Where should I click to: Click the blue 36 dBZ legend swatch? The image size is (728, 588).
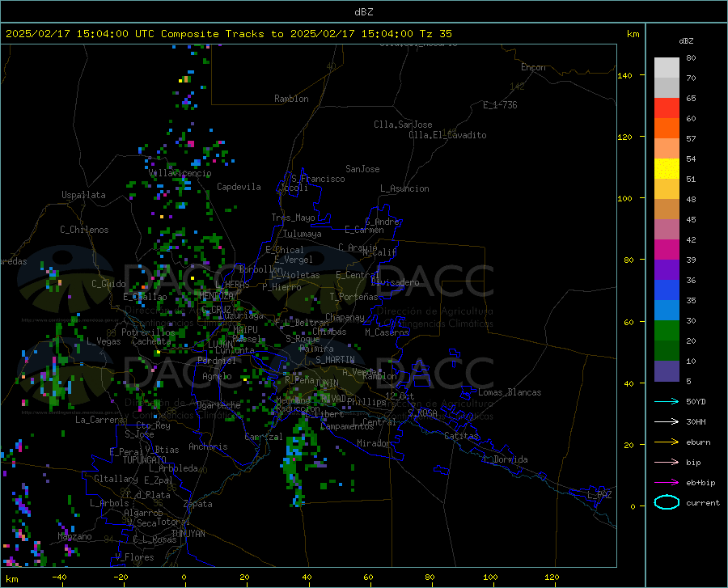pos(667,290)
